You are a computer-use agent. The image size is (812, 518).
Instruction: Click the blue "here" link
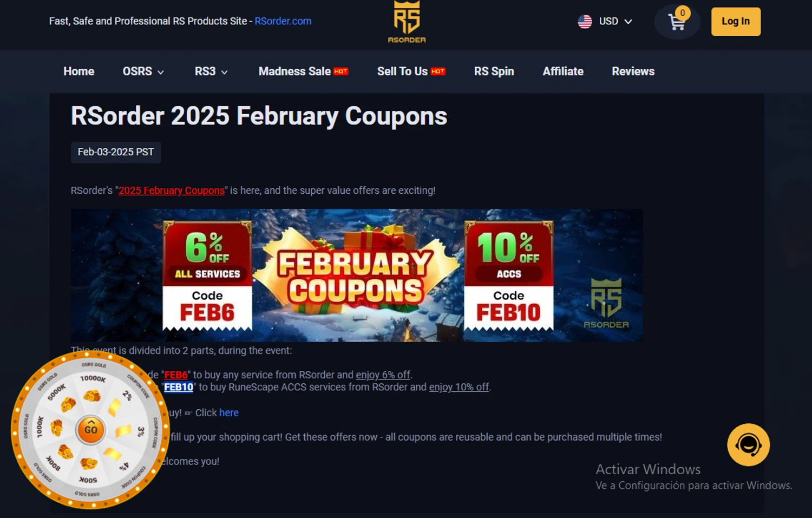pos(228,412)
